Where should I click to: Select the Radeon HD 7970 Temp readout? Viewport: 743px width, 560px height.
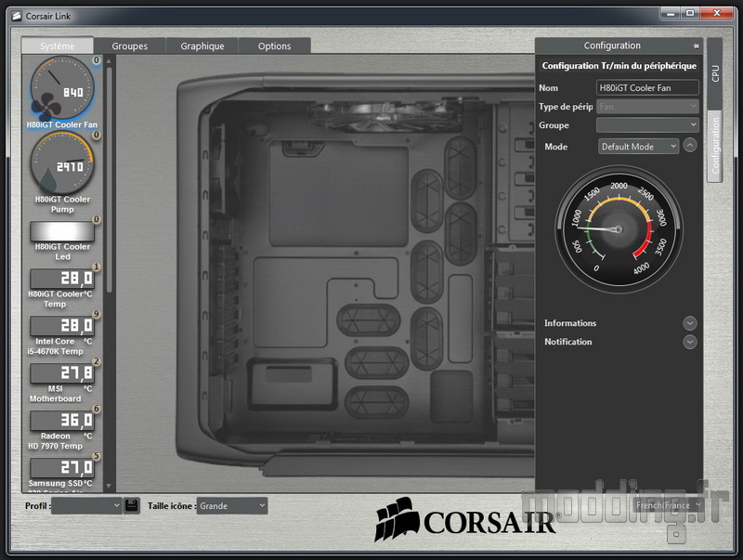point(62,421)
